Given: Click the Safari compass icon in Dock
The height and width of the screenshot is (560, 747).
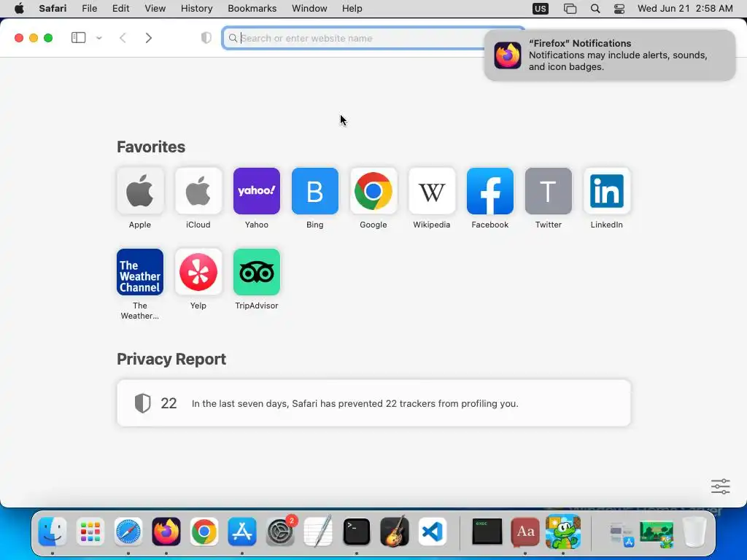Looking at the screenshot, I should pos(128,532).
